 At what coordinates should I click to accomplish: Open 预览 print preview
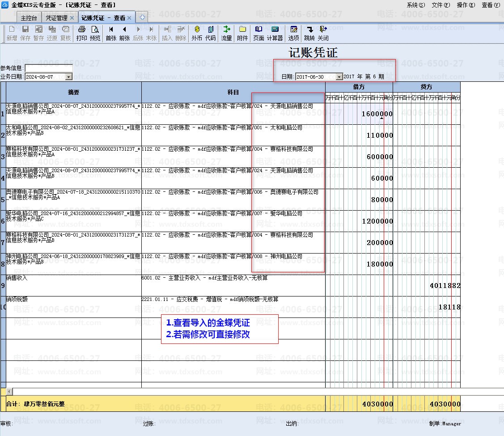[x=95, y=33]
